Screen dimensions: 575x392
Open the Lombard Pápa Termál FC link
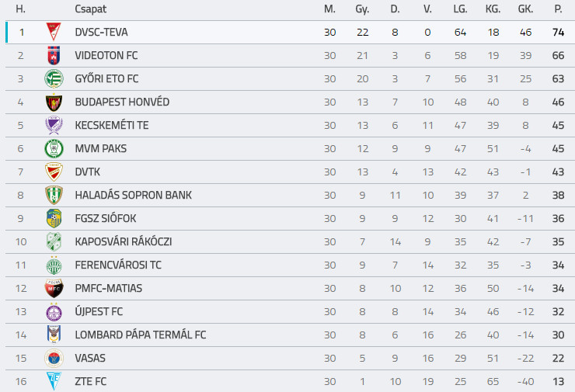pos(141,335)
